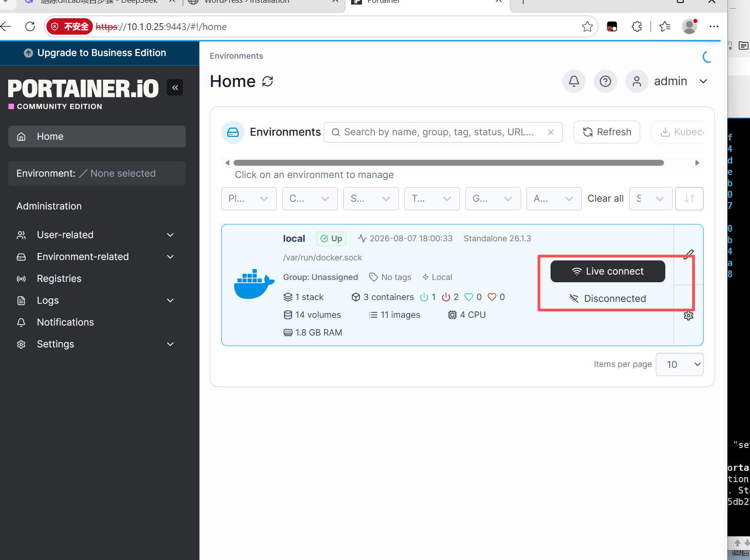The height and width of the screenshot is (560, 750).
Task: Expand the Logs sidebar section
Action: [x=97, y=300]
